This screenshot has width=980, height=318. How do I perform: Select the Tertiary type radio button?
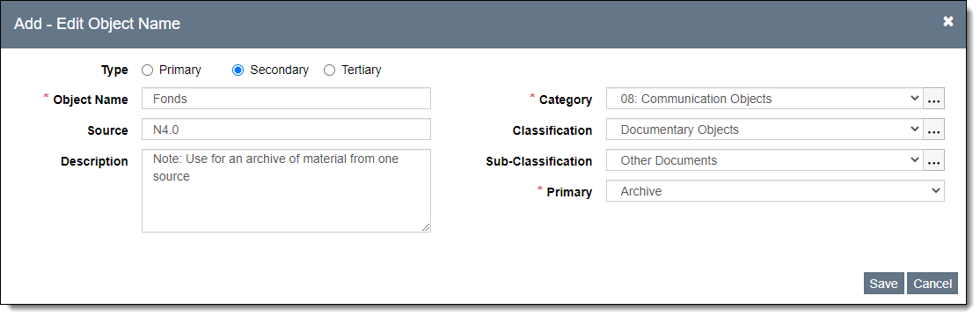pyautogui.click(x=329, y=70)
